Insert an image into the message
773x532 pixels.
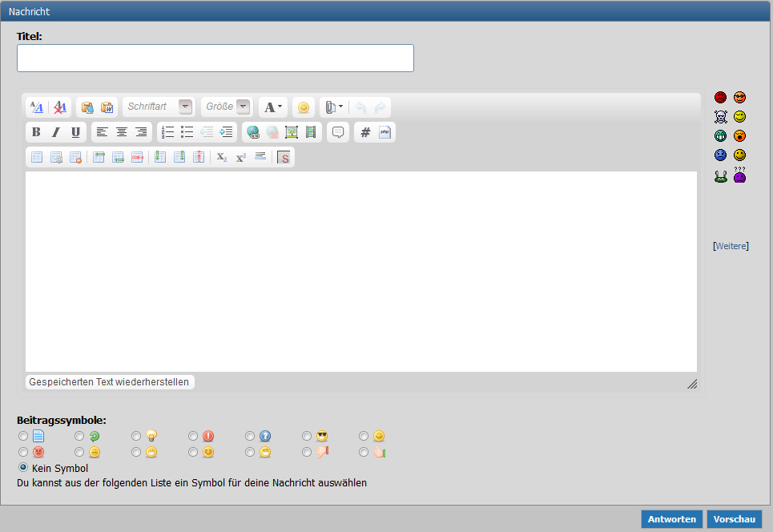click(x=292, y=132)
